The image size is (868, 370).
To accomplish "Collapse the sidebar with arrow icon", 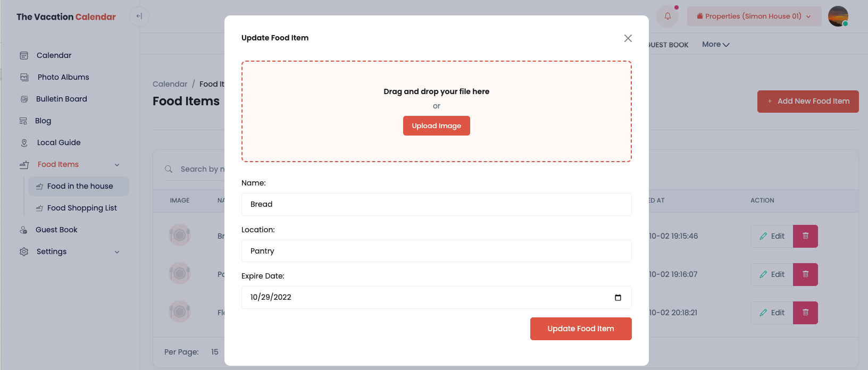I will click(x=139, y=16).
